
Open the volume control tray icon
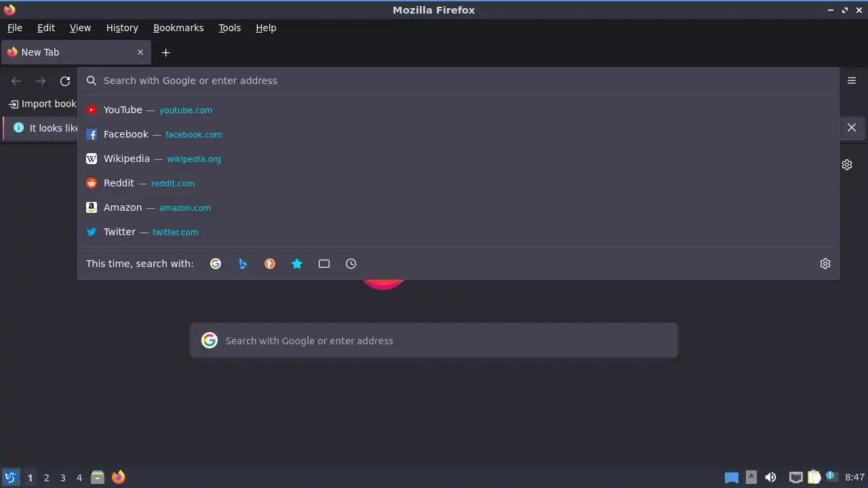(770, 477)
